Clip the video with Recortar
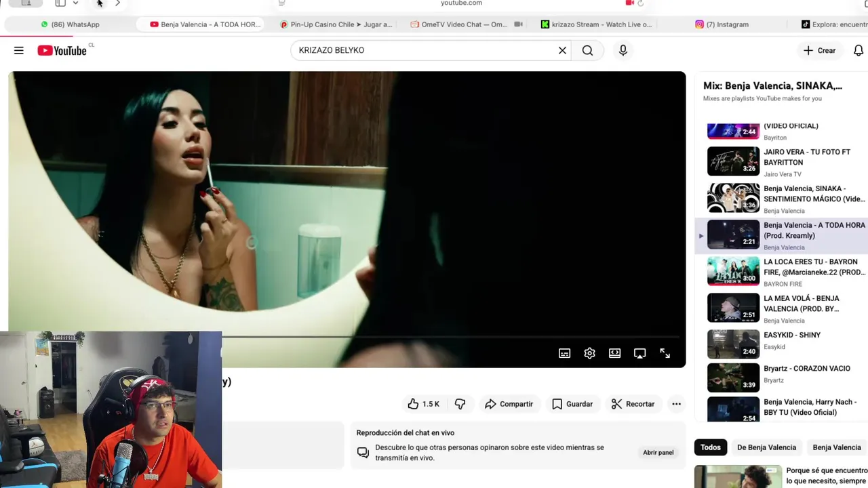Screen dimensions: 868x488 [633, 404]
